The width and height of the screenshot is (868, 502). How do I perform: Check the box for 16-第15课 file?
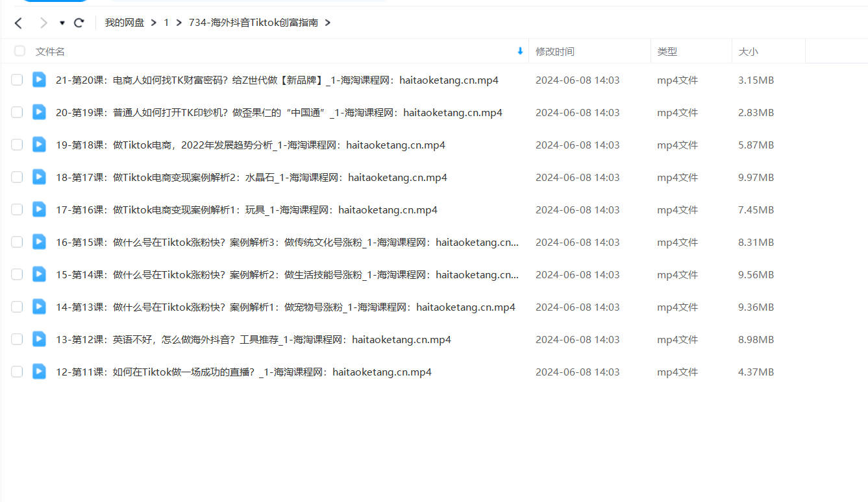point(17,242)
